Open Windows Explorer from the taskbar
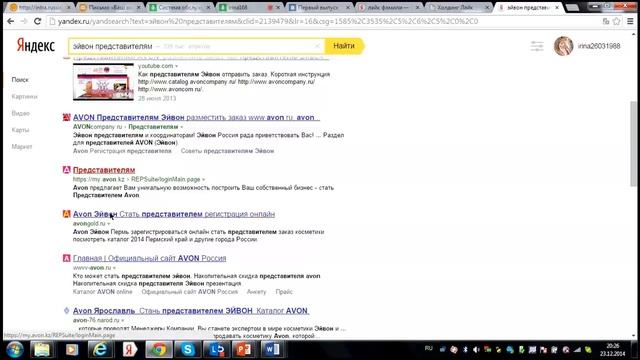The width and height of the screenshot is (640, 360). [x=42, y=350]
